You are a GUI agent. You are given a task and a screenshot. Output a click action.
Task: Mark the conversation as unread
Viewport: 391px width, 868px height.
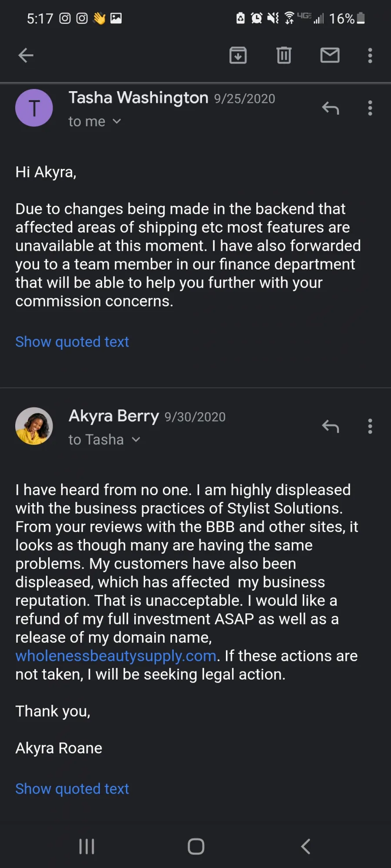click(x=330, y=56)
